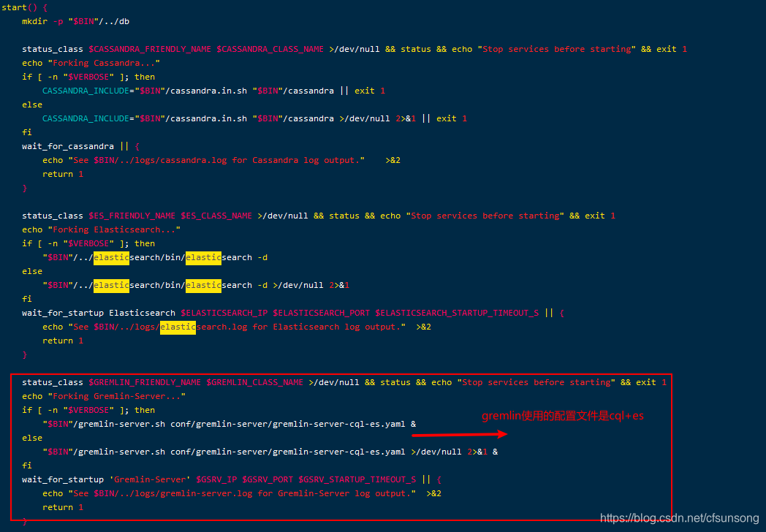This screenshot has height=532, width=766.
Task: Click the 'Gremlin-Server' quoted argument
Action: coord(150,479)
